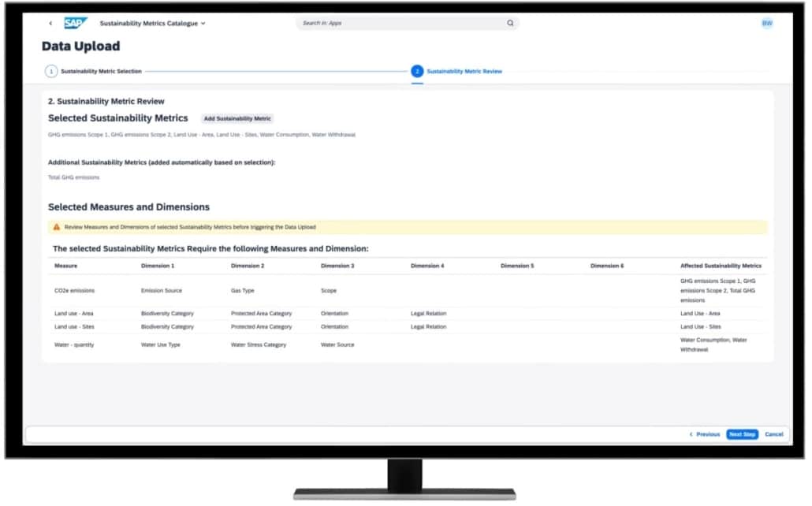
Task: Click the back arrow in the top bar
Action: coord(53,23)
